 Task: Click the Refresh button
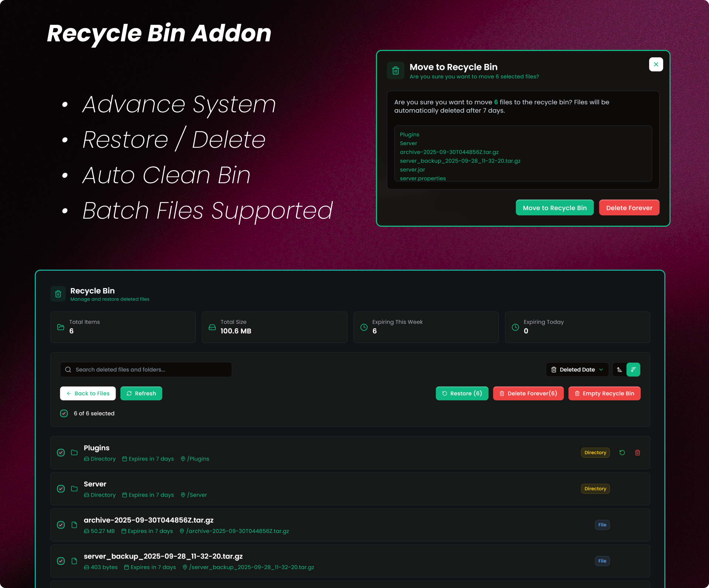[x=141, y=393]
